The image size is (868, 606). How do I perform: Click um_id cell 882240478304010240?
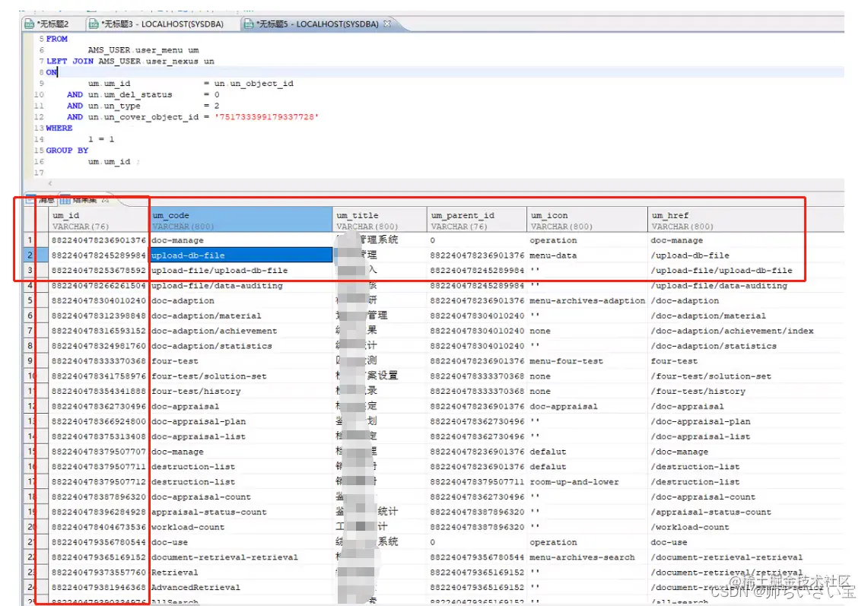[x=99, y=300]
